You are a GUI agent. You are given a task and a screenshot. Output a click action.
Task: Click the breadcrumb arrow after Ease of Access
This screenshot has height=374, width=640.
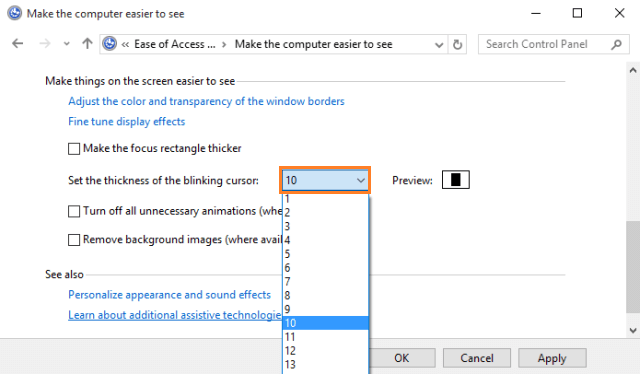224,45
